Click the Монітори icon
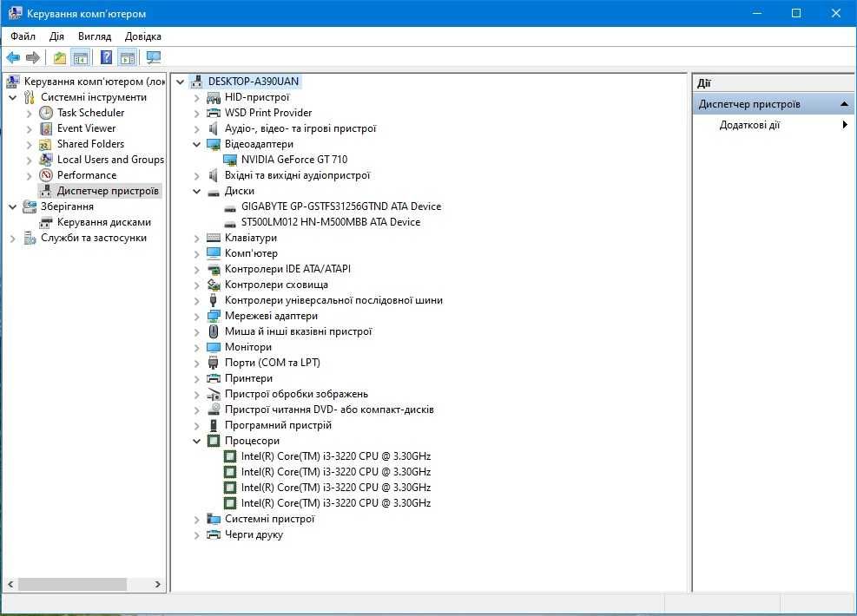The image size is (857, 616). point(214,347)
